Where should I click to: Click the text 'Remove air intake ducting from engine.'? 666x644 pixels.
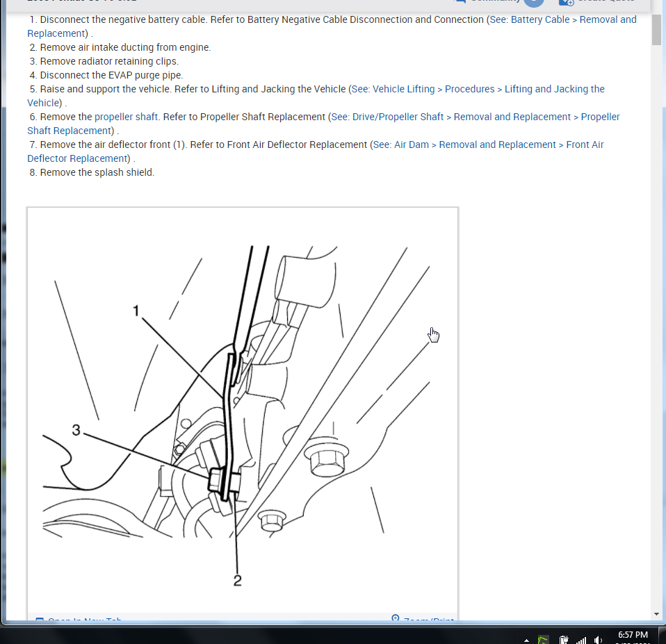click(125, 47)
